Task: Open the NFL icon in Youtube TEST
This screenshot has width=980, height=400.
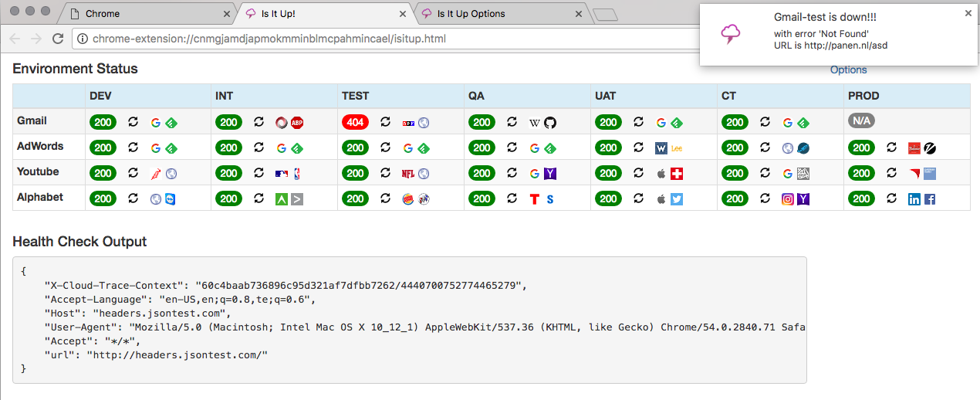Action: coord(409,174)
